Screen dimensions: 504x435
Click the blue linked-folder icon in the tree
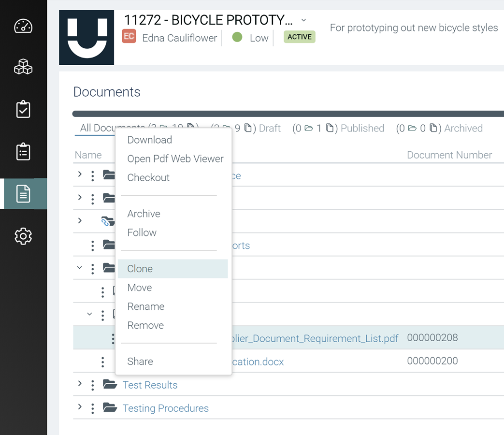108,221
